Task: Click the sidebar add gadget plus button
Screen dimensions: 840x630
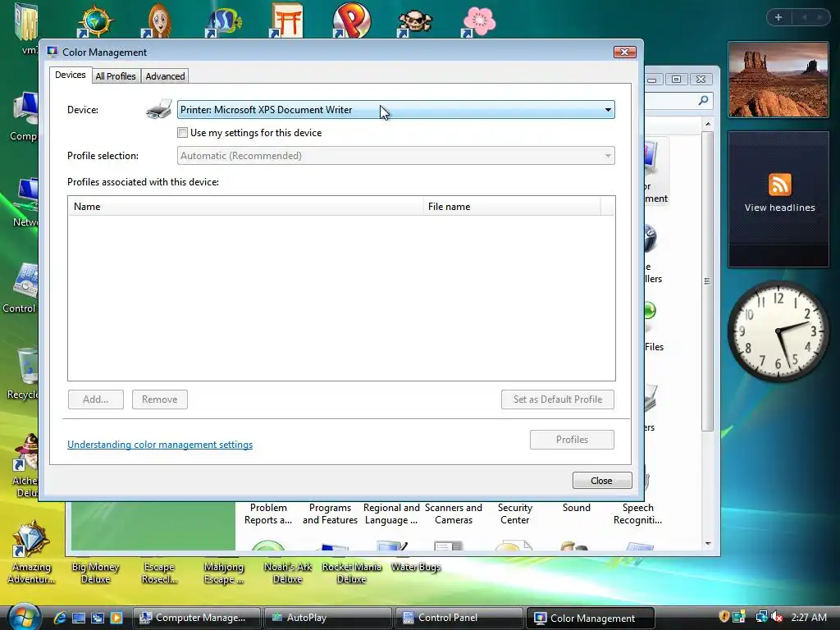Action: [778, 17]
